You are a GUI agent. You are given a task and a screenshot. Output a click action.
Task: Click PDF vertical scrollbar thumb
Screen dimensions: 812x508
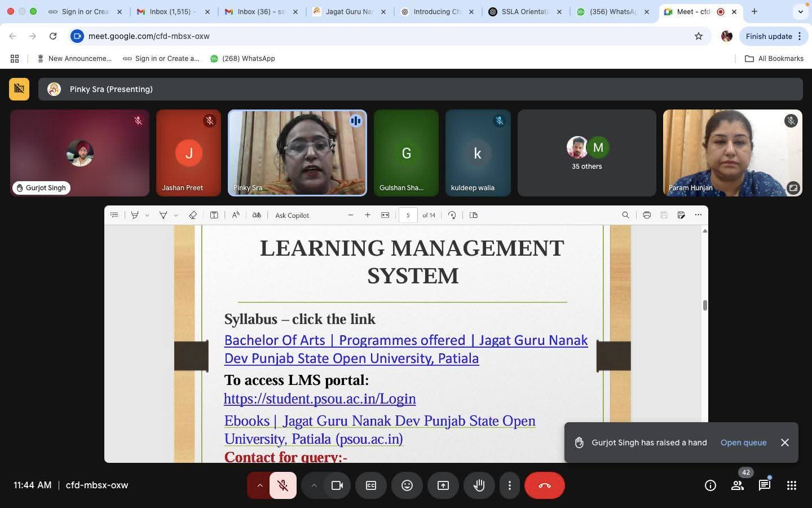(705, 305)
